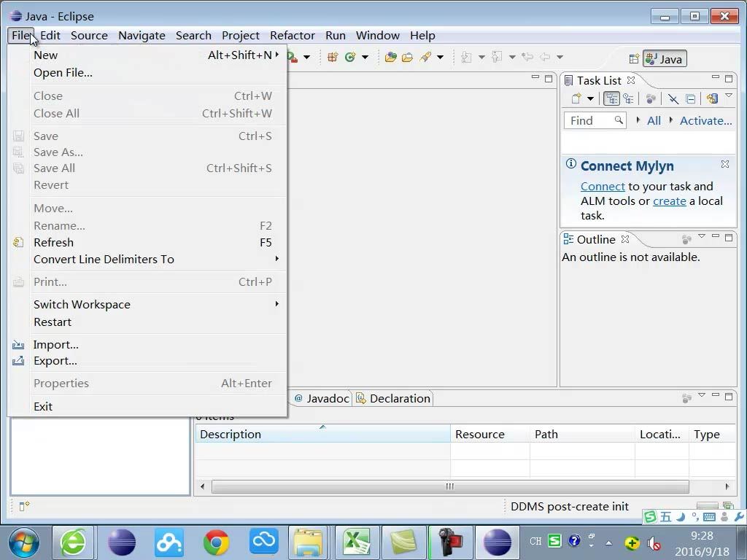Click the Resource column header
The width and height of the screenshot is (747, 560).
click(x=489, y=435)
